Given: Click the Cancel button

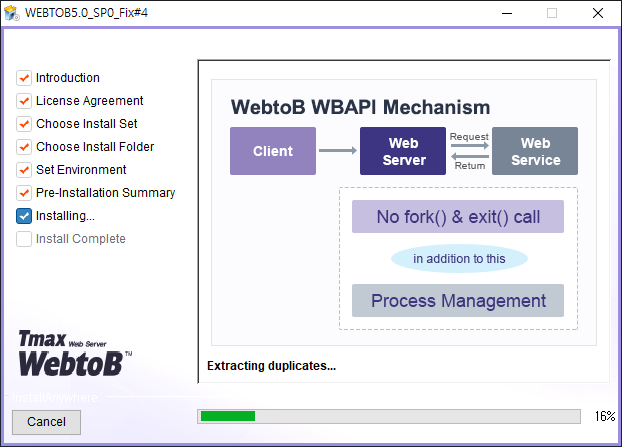Looking at the screenshot, I should point(46,422).
